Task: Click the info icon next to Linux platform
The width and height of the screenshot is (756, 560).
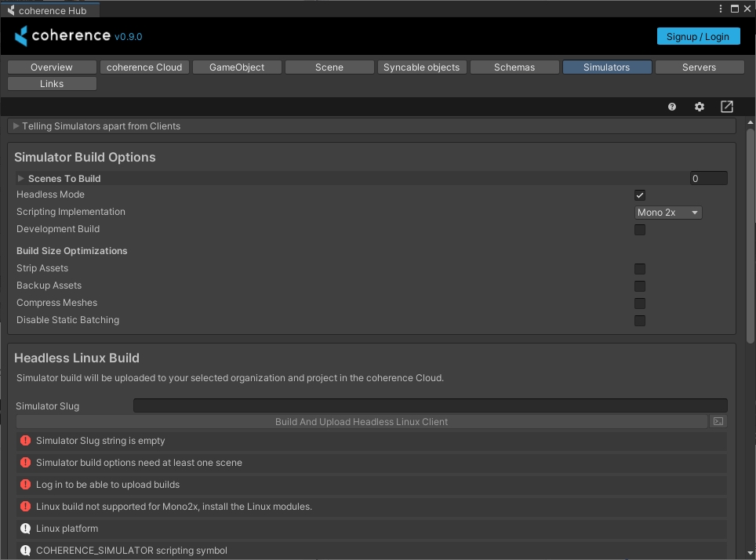Action: click(26, 529)
